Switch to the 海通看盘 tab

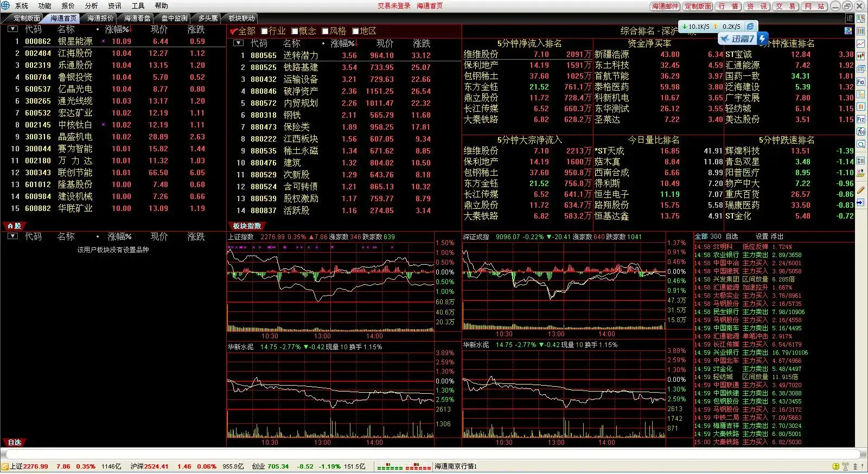point(137,18)
